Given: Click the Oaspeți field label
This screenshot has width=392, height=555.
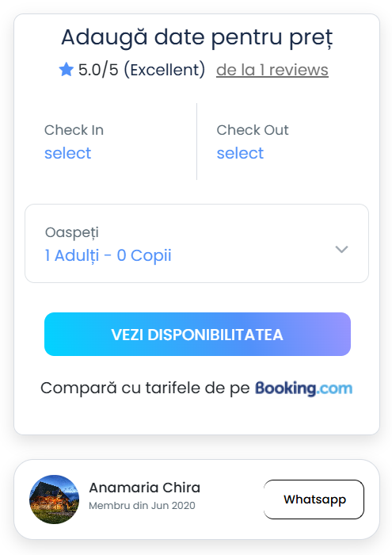Looking at the screenshot, I should (x=72, y=232).
